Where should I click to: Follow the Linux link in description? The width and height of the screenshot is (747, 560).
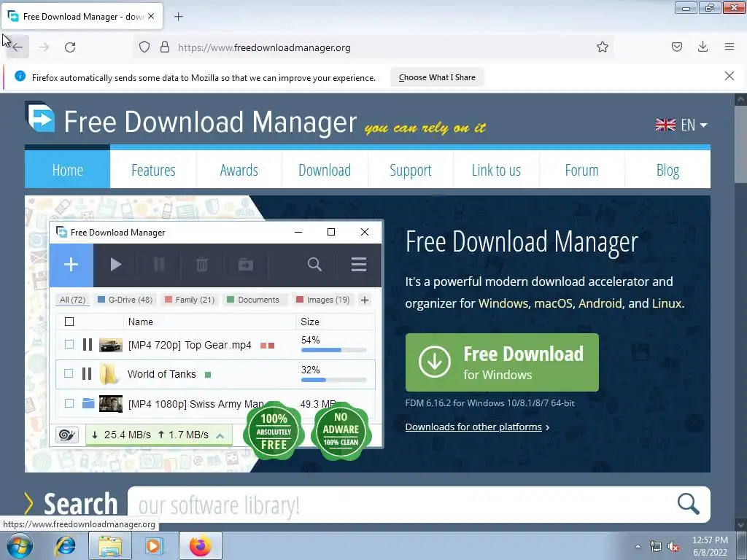pos(667,303)
